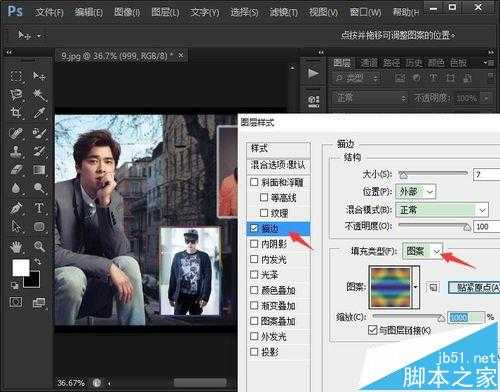This screenshot has height=392, width=500.
Task: Select the Healing Brush tool
Action: pyautogui.click(x=16, y=133)
